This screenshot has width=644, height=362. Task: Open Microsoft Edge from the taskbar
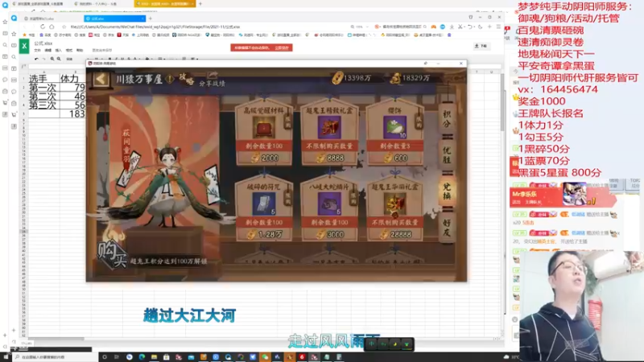(142, 357)
